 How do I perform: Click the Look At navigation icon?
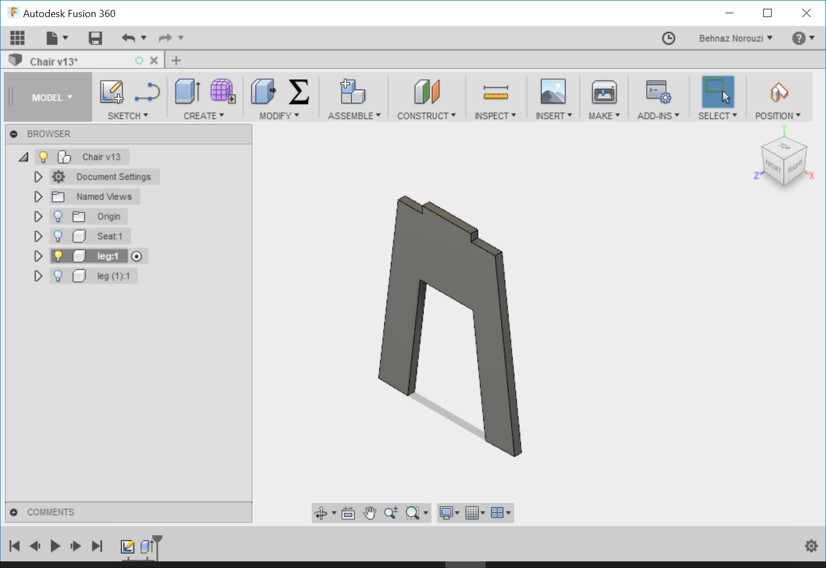348,513
